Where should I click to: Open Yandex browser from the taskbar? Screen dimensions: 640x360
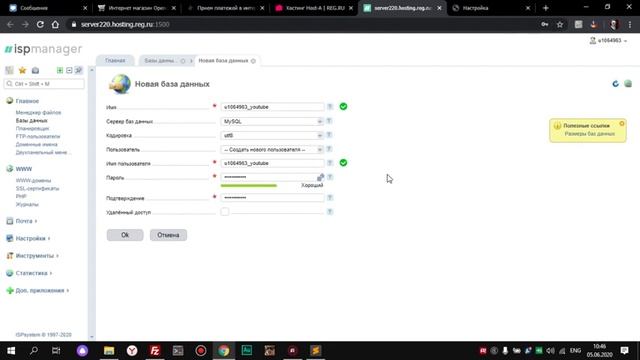pyautogui.click(x=132, y=351)
